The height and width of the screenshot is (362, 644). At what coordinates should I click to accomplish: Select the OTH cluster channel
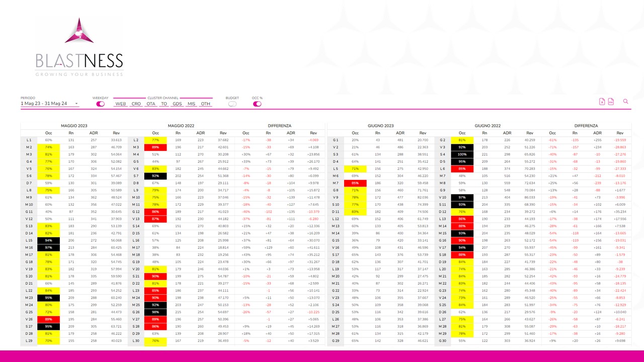pyautogui.click(x=205, y=104)
